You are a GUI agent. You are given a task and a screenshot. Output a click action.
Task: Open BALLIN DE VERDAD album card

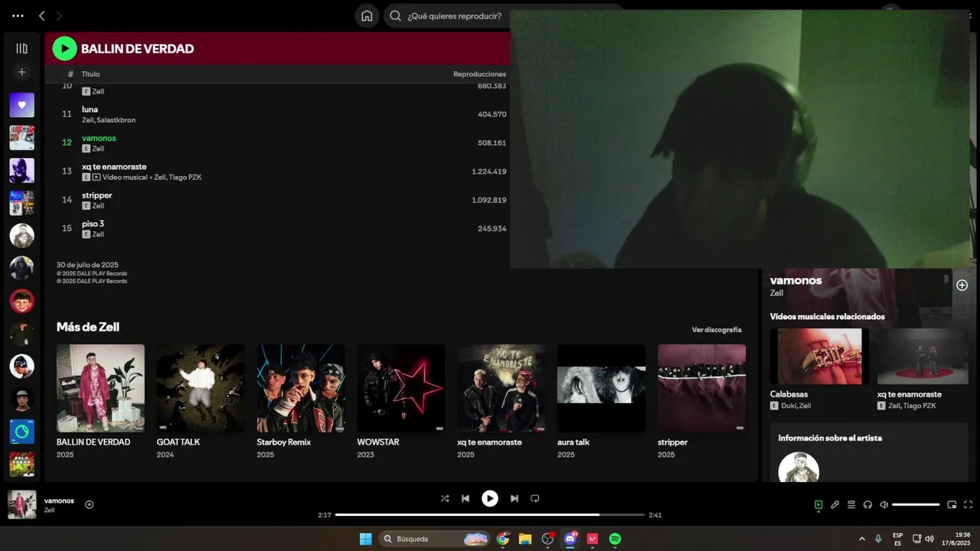click(x=100, y=403)
